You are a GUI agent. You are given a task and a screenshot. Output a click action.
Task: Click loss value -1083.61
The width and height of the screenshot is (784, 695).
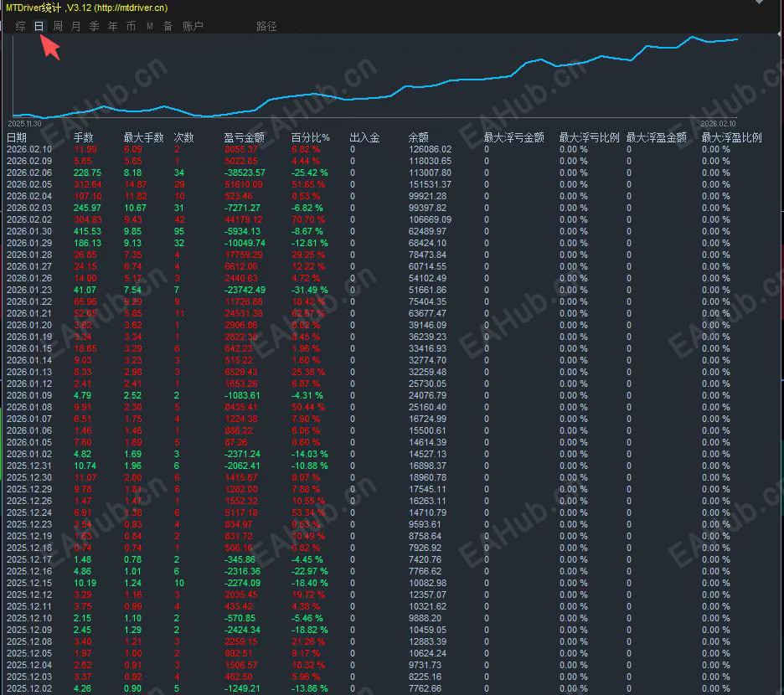[x=242, y=395]
